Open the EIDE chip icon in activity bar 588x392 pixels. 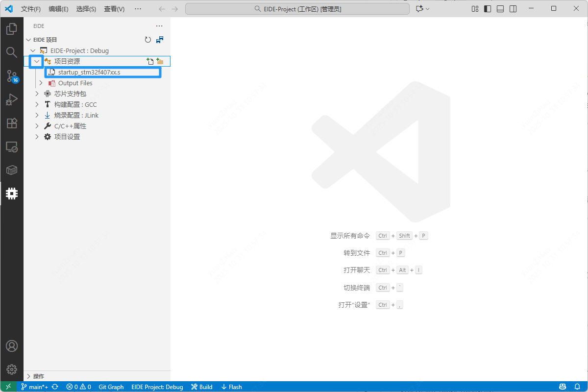pyautogui.click(x=12, y=194)
